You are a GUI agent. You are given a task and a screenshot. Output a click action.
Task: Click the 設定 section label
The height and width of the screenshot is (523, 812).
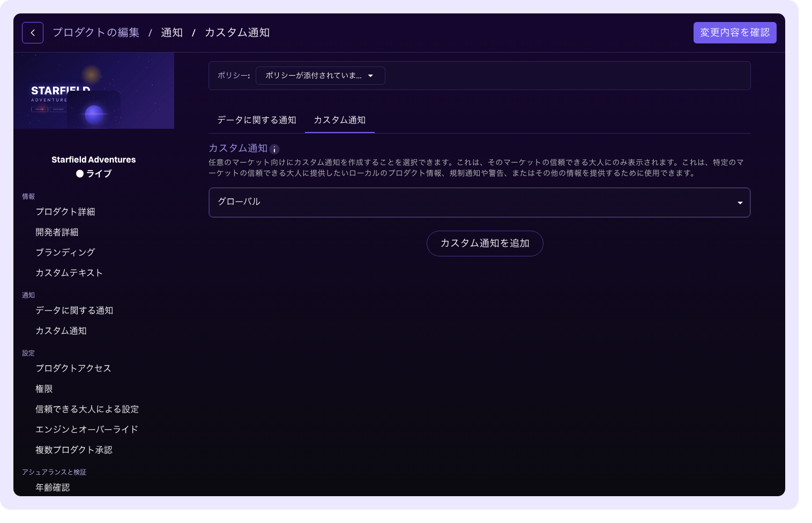28,353
